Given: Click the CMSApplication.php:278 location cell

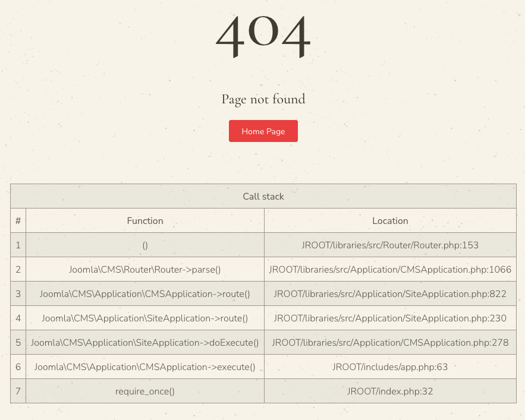Looking at the screenshot, I should click(390, 342).
